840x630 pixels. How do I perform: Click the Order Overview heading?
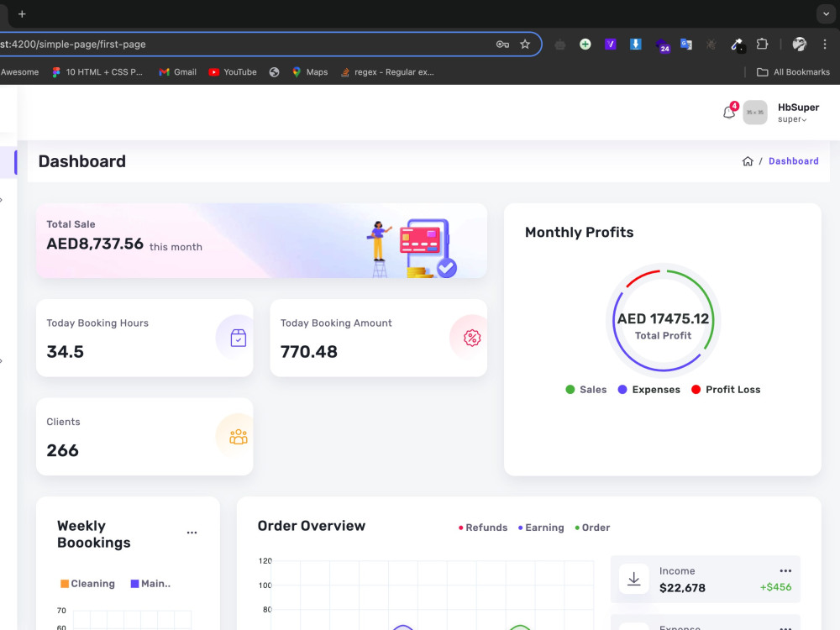click(x=312, y=526)
